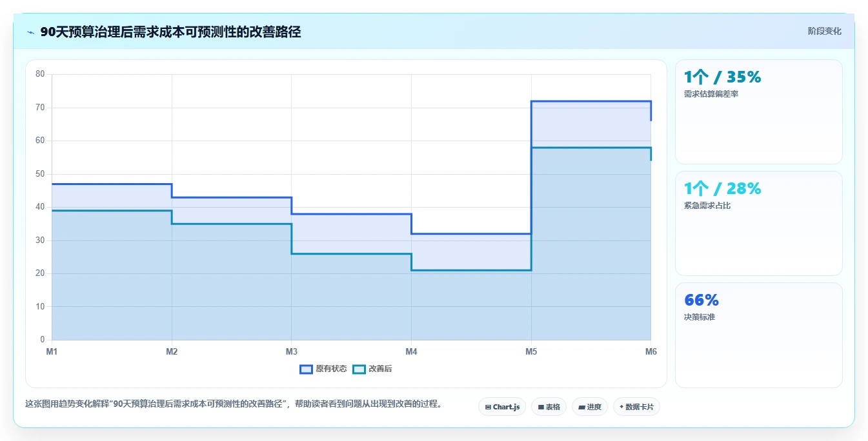Click the 10 y-axis tick label

click(40, 307)
